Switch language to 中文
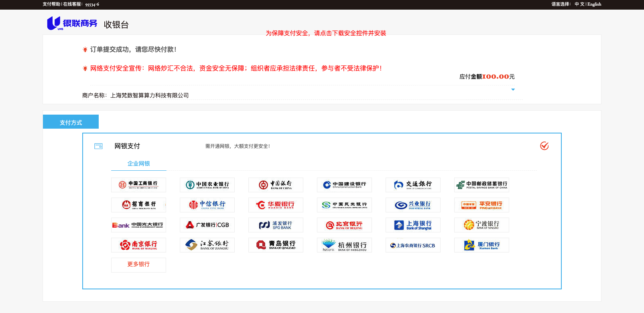Image resolution: width=644 pixels, height=313 pixels. point(579,4)
